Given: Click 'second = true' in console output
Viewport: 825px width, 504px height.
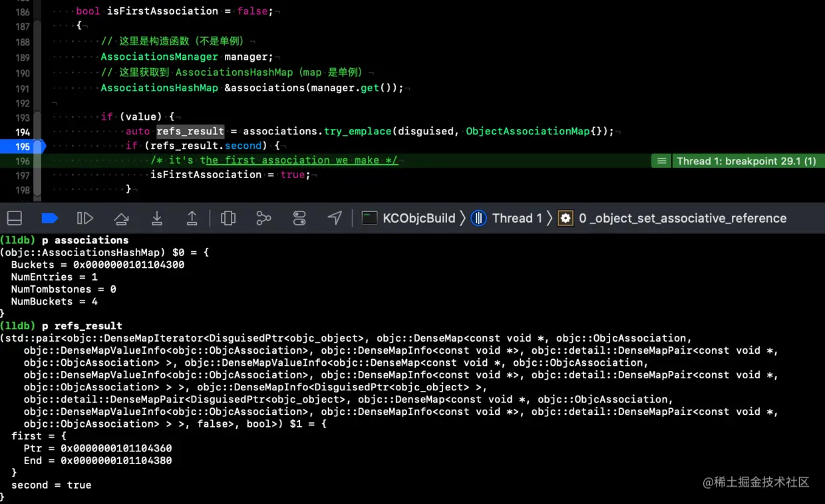Looking at the screenshot, I should click(51, 485).
